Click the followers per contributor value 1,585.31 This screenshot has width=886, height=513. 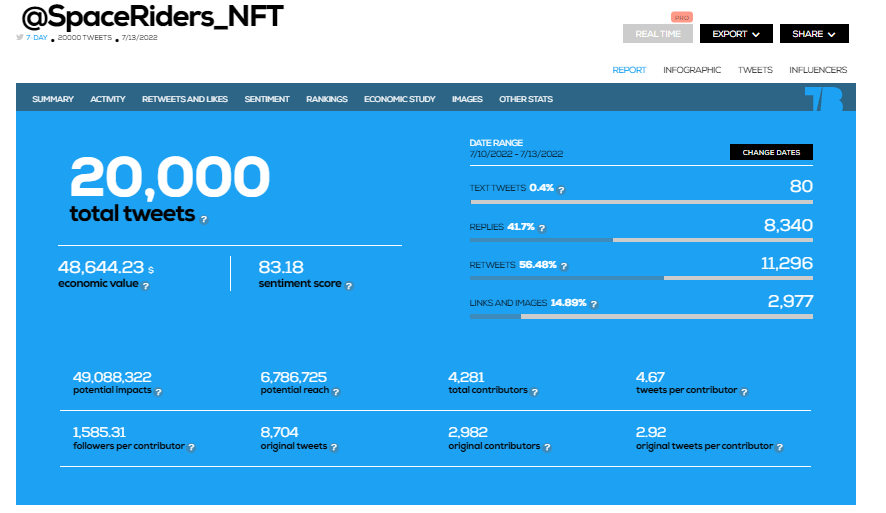click(x=99, y=432)
